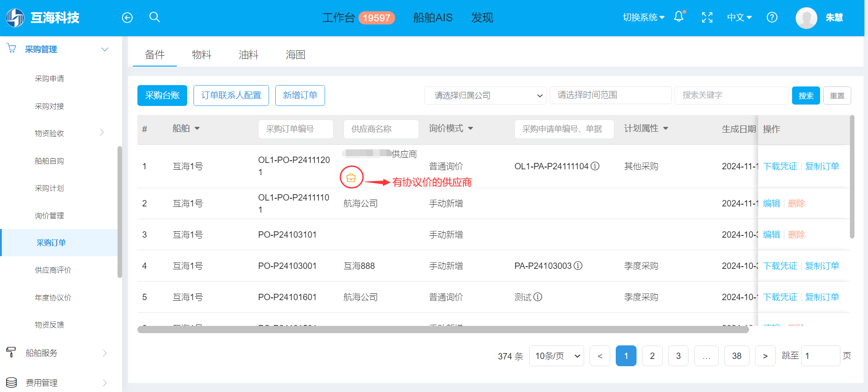The width and height of the screenshot is (868, 392).
Task: Click the user avatar picture
Action: click(807, 18)
